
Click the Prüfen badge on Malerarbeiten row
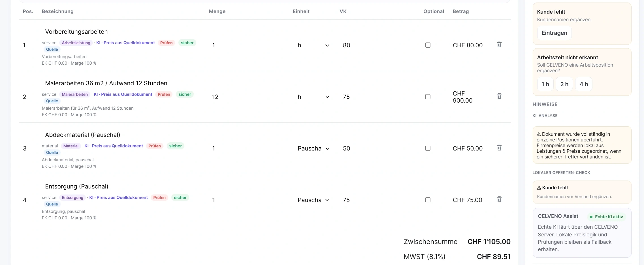pos(164,94)
